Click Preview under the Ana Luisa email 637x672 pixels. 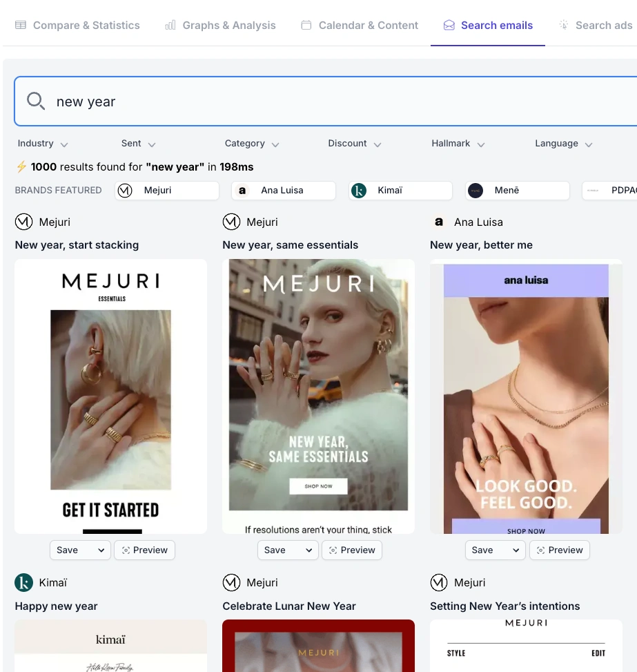[x=559, y=550]
